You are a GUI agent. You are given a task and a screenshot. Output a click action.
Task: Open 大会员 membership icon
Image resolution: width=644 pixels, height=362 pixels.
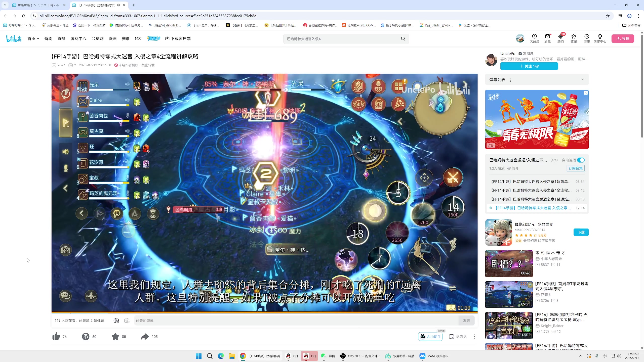point(534,38)
